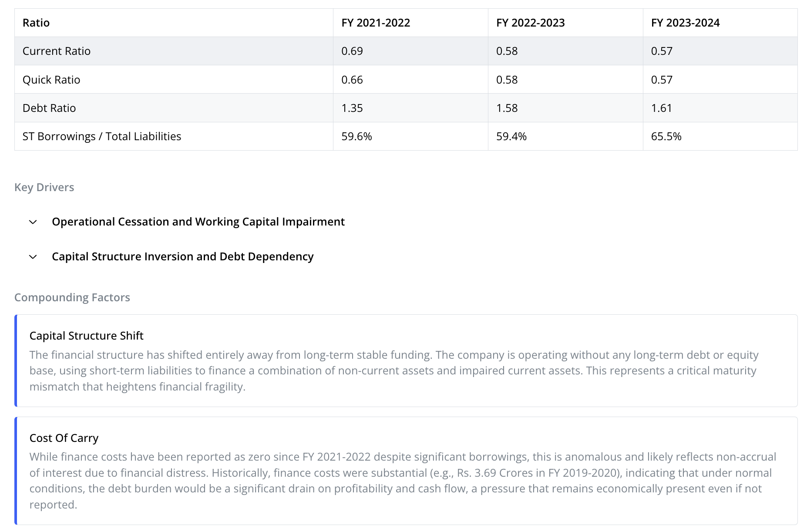The height and width of the screenshot is (532, 807).
Task: Click the FY 2023-2024 column header
Action: (x=685, y=23)
